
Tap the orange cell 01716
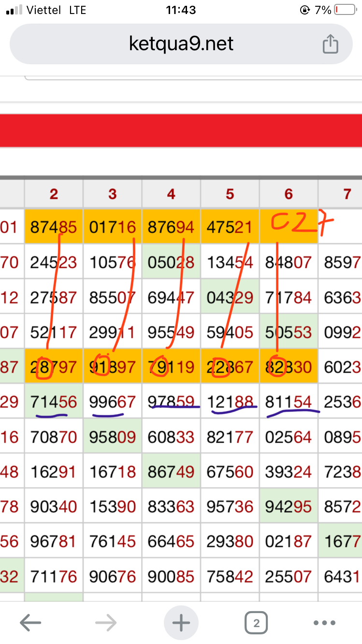tap(113, 227)
